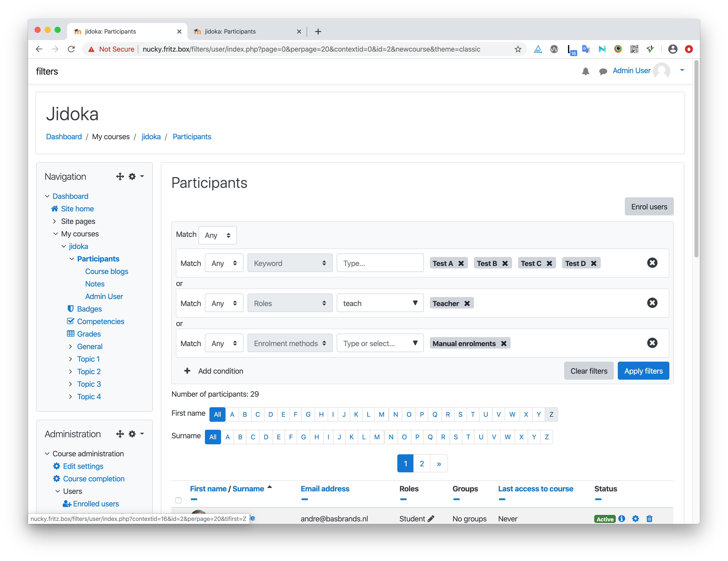Bookmark the page with the star icon
Viewport: 728px width, 561px height.
518,49
